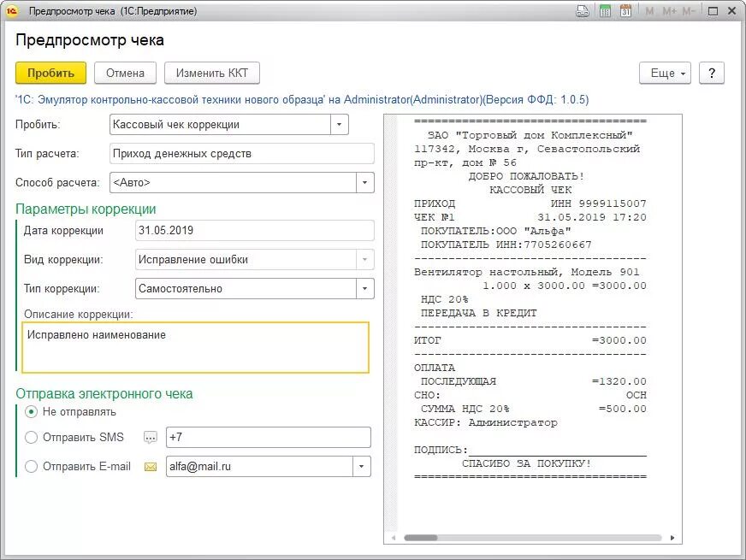This screenshot has width=746, height=560.
Task: Expand the 'Кассовый чек коррекции' dropdown
Action: coord(340,125)
